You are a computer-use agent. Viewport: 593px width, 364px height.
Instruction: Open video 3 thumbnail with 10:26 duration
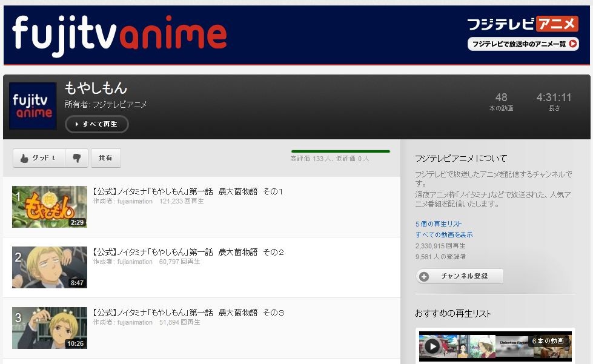(x=50, y=328)
